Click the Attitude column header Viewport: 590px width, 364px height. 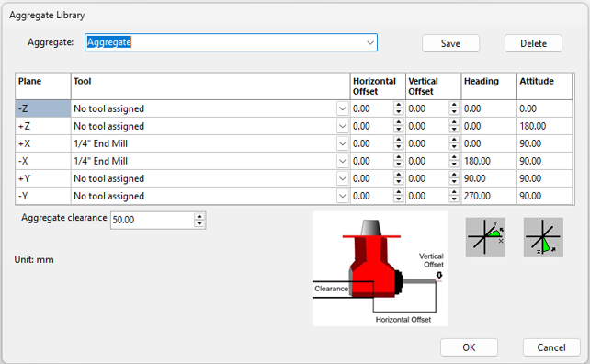544,86
